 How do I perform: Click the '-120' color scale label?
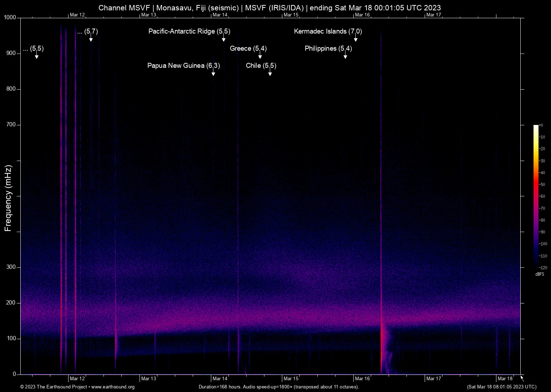pyautogui.click(x=543, y=268)
